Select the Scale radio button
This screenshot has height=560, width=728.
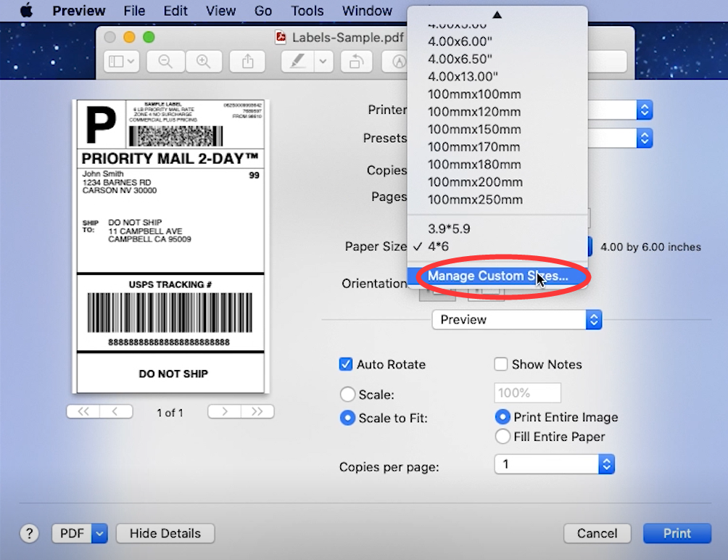(x=347, y=394)
